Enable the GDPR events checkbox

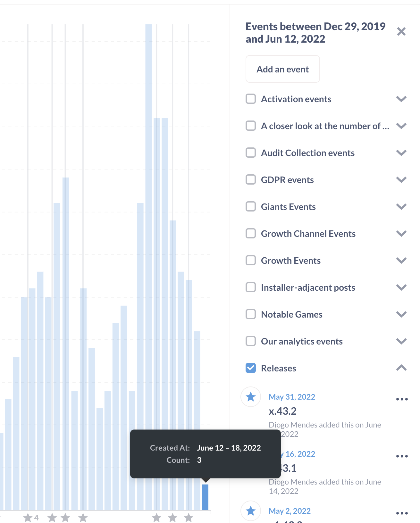coord(250,179)
